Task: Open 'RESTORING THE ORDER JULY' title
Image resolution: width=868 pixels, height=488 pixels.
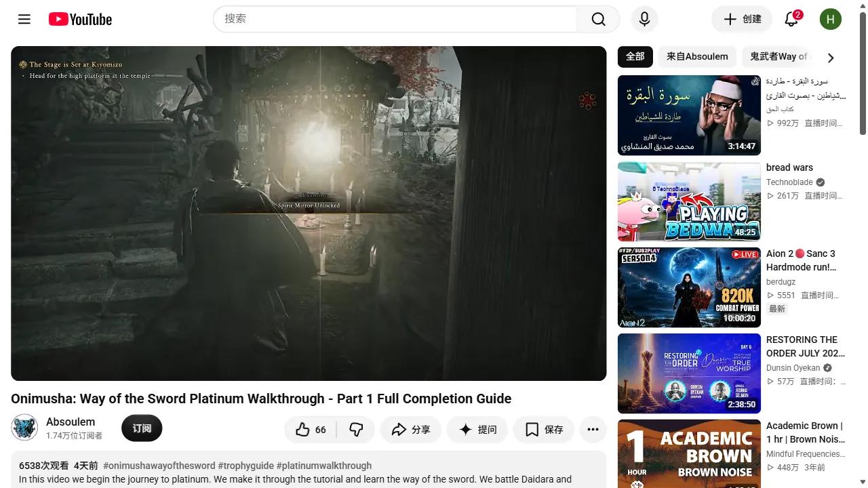Action: [806, 346]
